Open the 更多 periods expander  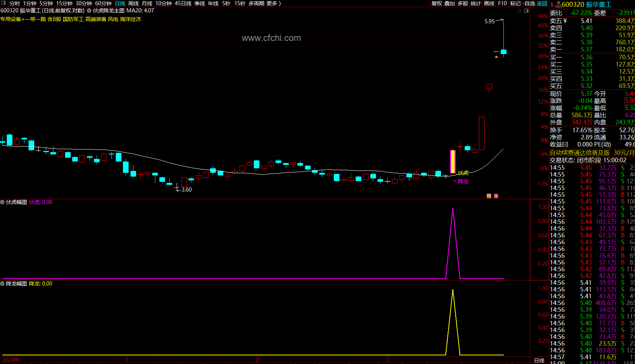(x=274, y=3)
